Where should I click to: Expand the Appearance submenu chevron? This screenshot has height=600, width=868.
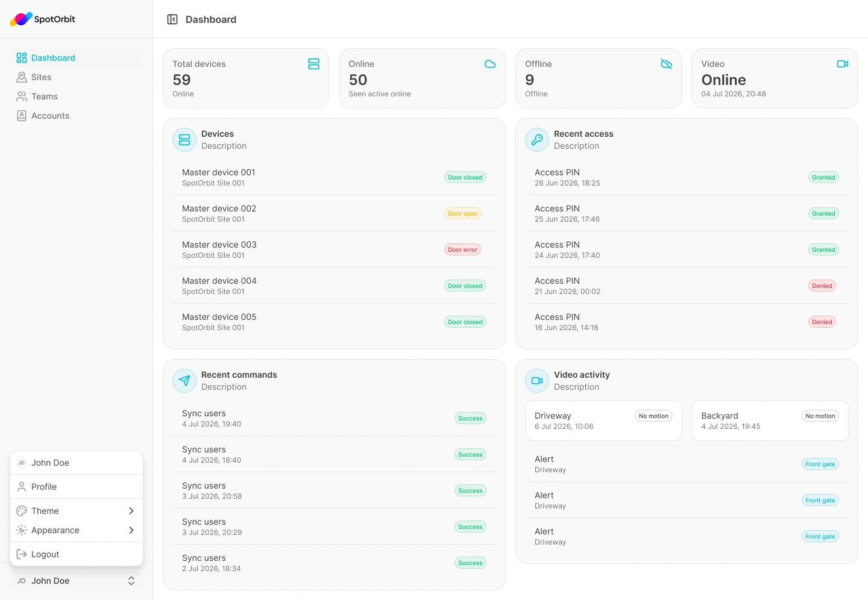click(x=131, y=530)
